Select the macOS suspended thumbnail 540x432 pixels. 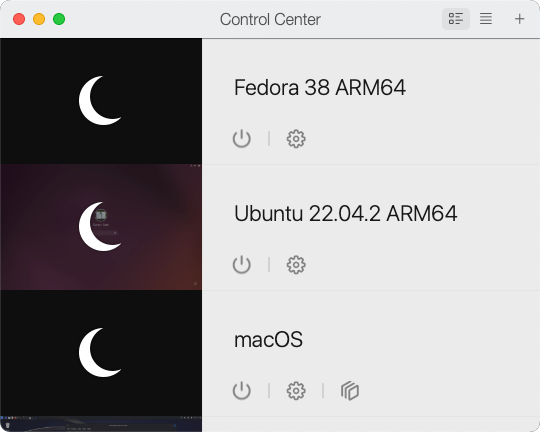tap(101, 353)
